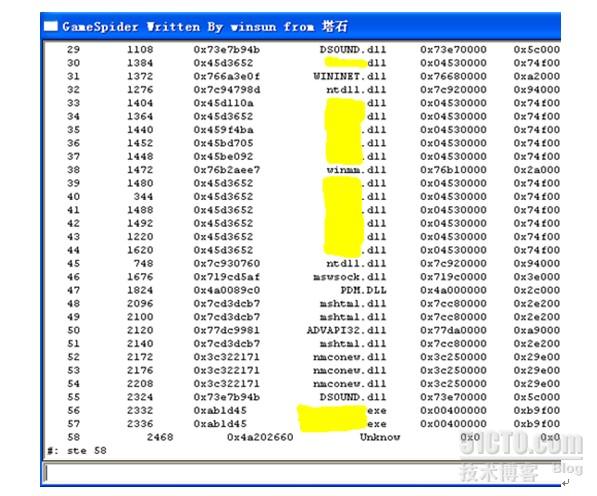597x496 pixels.
Task: Select thread ID 1472
Action: pos(140,170)
